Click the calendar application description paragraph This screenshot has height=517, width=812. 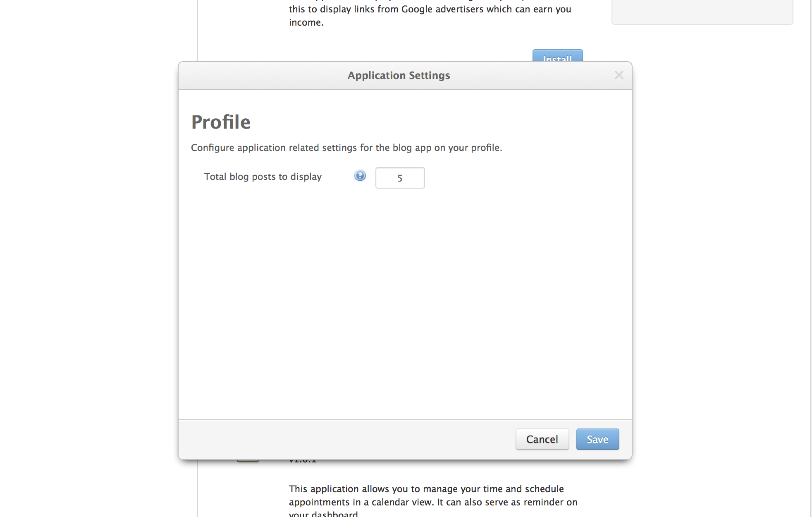(433, 495)
